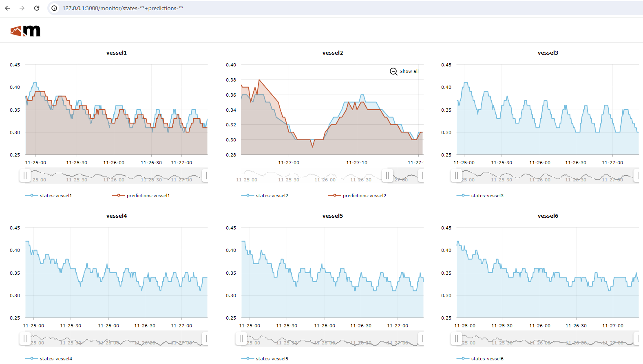Viewport: 643px width, 364px height.
Task: Click the vessel5 chart title
Action: [x=333, y=216]
